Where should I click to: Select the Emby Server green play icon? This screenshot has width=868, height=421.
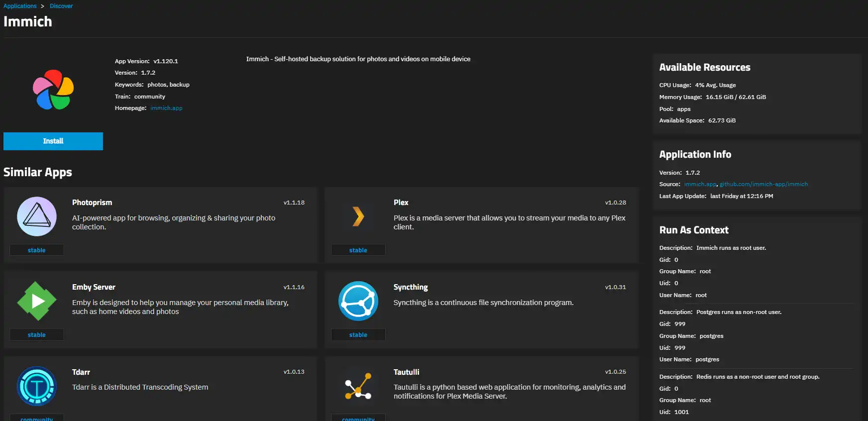[37, 301]
